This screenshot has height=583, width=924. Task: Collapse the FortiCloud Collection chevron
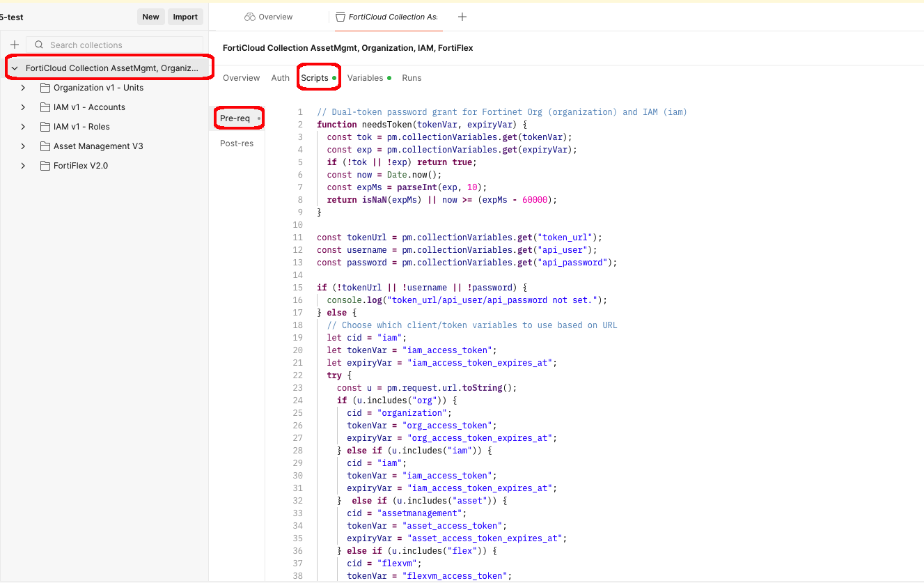pyautogui.click(x=15, y=68)
